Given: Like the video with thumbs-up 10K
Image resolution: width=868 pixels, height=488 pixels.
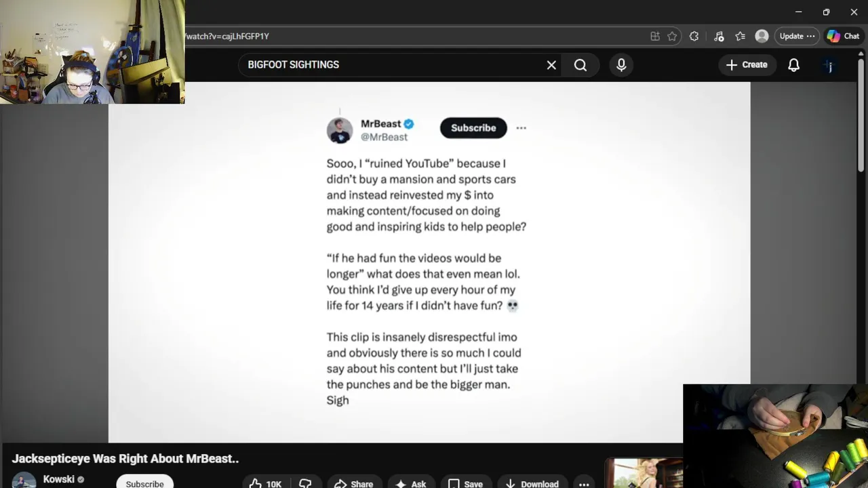Looking at the screenshot, I should (x=265, y=483).
